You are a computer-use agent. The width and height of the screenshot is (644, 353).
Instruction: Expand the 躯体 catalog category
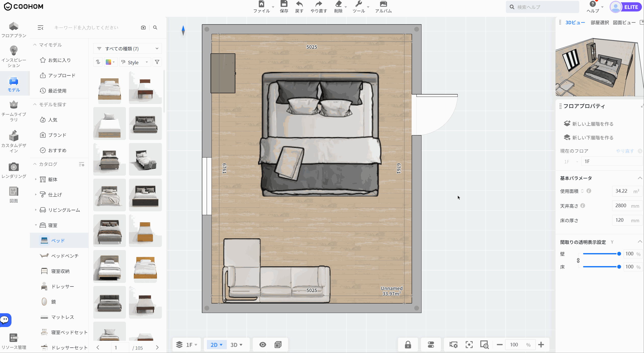coord(36,179)
